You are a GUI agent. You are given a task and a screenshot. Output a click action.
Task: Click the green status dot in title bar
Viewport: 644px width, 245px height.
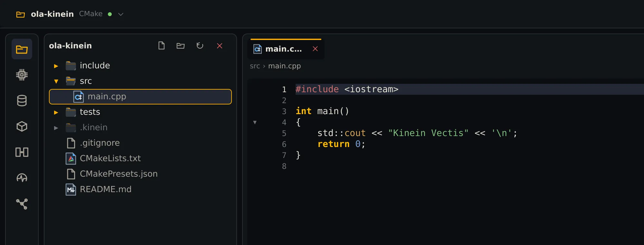pyautogui.click(x=110, y=14)
